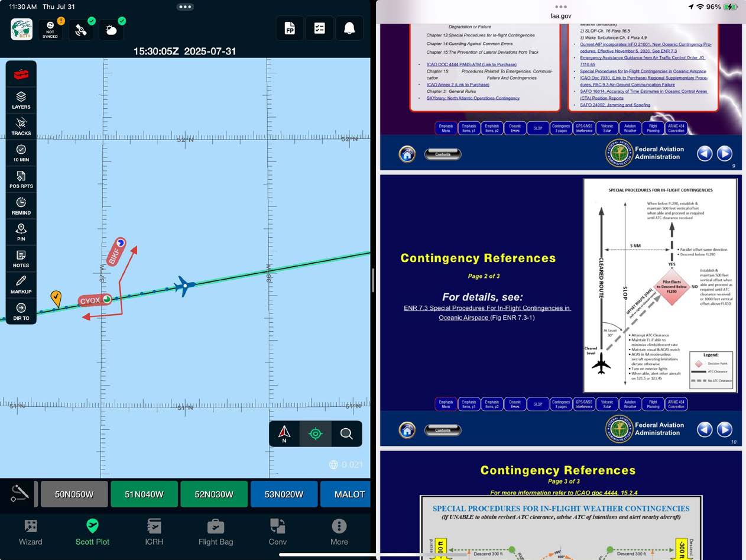This screenshot has width=746, height=560.
Task: Select Aviation Weather tab on page 10
Action: tap(630, 404)
